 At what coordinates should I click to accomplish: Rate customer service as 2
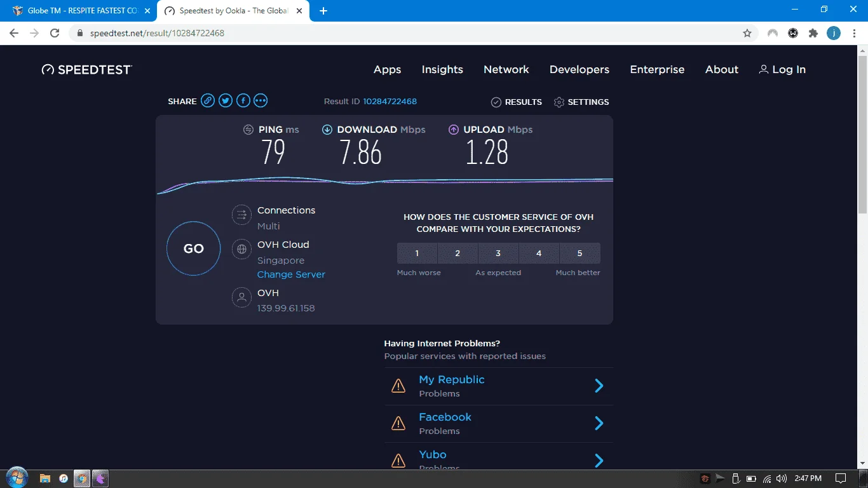(458, 253)
